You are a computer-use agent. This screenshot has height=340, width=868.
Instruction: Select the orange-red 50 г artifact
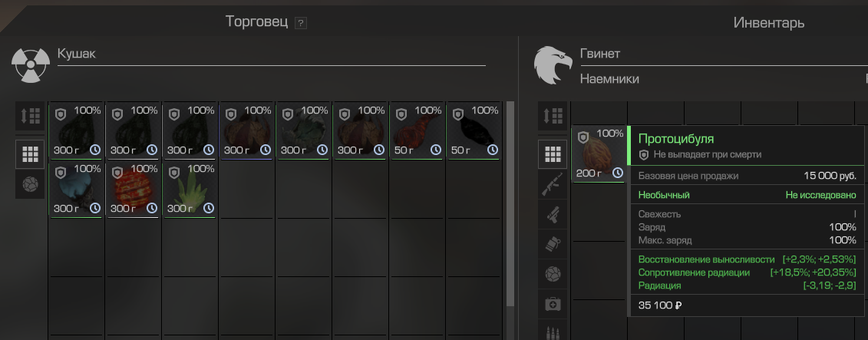[x=417, y=131]
